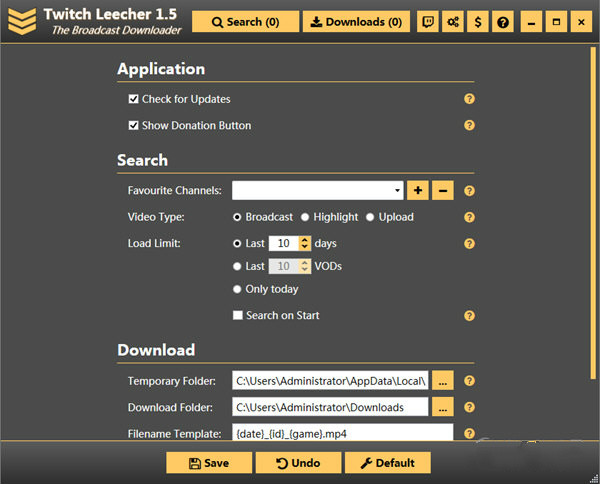Close the Twitch Leecher window
Screen dimensions: 600x484
[581, 22]
